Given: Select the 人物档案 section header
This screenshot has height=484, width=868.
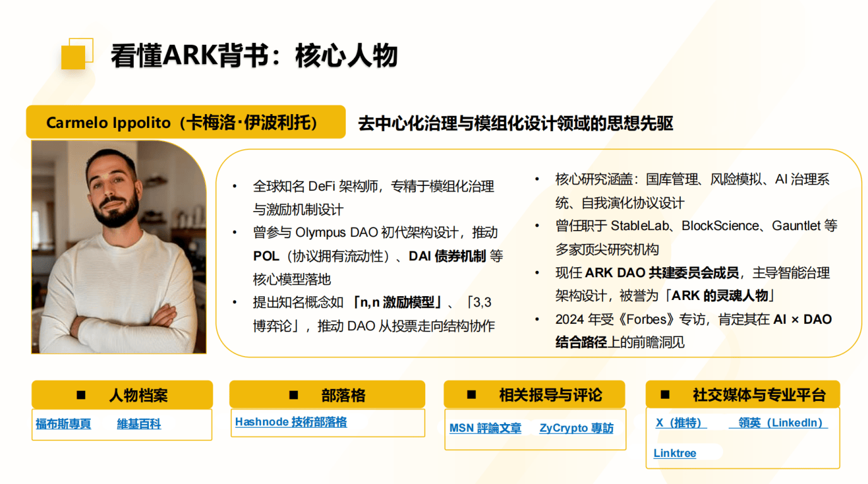Looking at the screenshot, I should pos(122,395).
